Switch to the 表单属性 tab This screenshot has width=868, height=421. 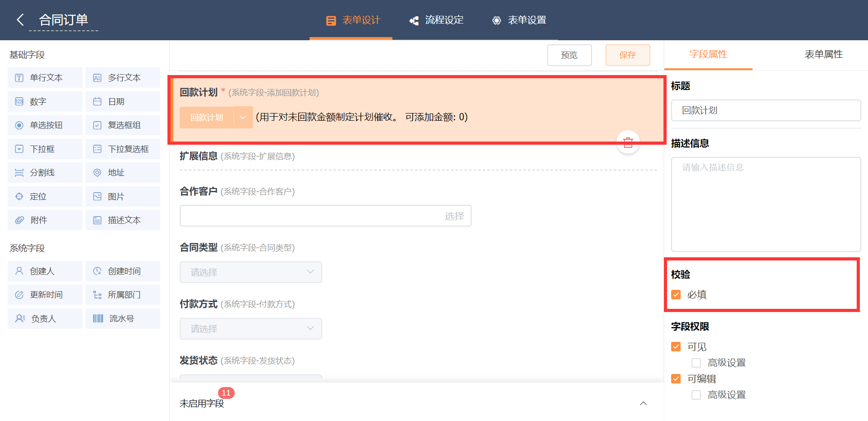pos(823,55)
